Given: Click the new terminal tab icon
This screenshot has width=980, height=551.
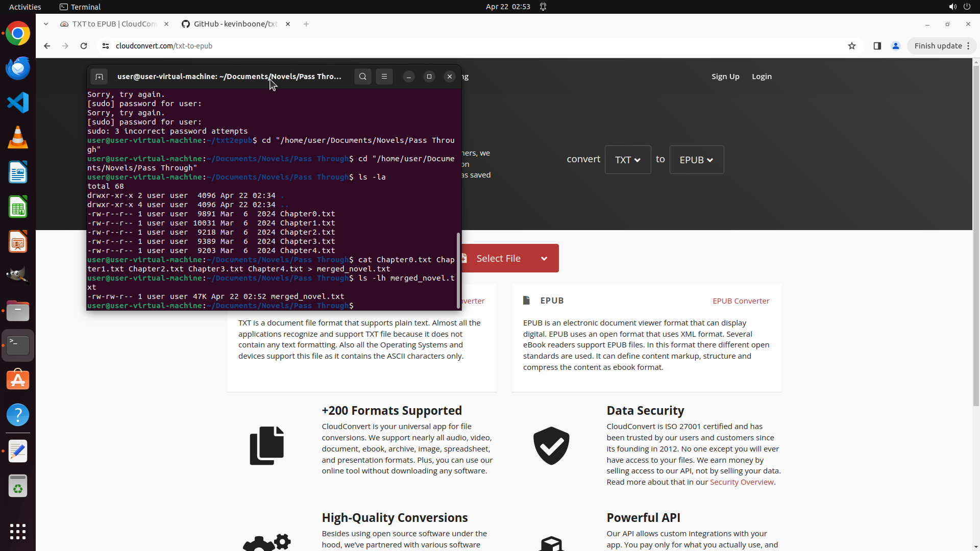Looking at the screenshot, I should click(x=99, y=77).
